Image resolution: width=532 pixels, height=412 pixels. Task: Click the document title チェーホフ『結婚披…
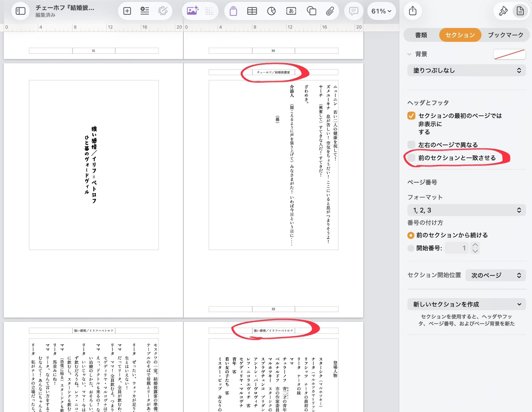(x=65, y=8)
